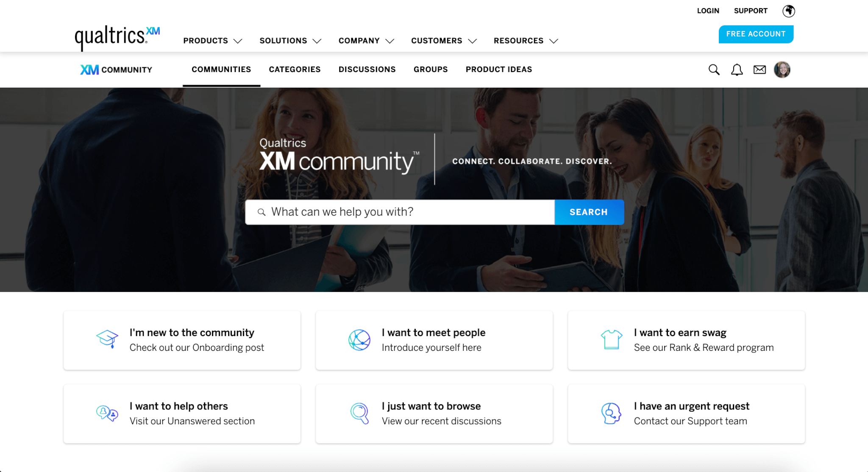The width and height of the screenshot is (868, 472).
Task: Focus the 'What can we help you with?' field
Action: 400,212
